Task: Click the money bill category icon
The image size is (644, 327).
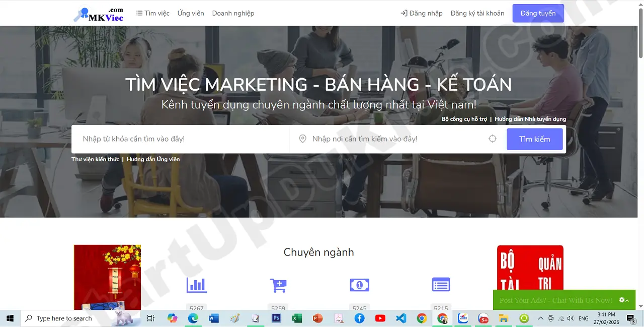Action: point(360,285)
